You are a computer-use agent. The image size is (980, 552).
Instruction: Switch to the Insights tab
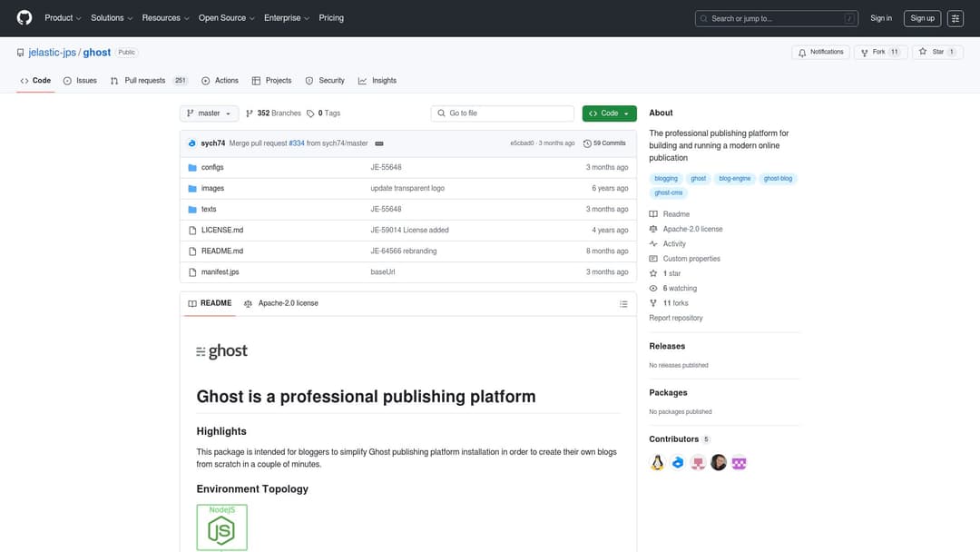click(x=377, y=81)
